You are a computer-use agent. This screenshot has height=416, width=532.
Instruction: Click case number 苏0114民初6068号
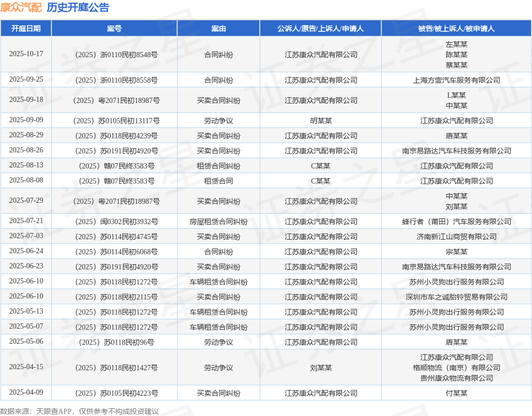point(116,252)
